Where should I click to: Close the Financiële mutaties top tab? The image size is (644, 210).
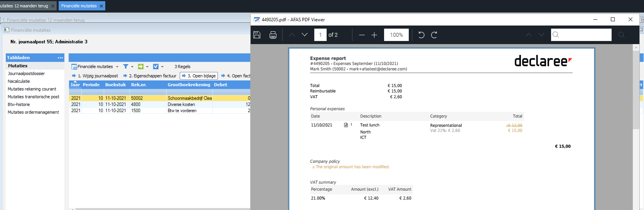point(101,6)
